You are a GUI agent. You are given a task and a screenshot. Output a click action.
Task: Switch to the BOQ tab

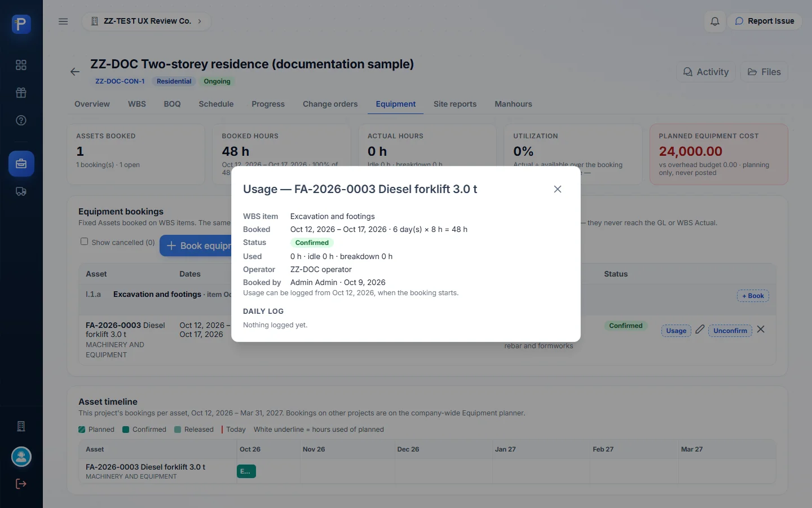(172, 104)
